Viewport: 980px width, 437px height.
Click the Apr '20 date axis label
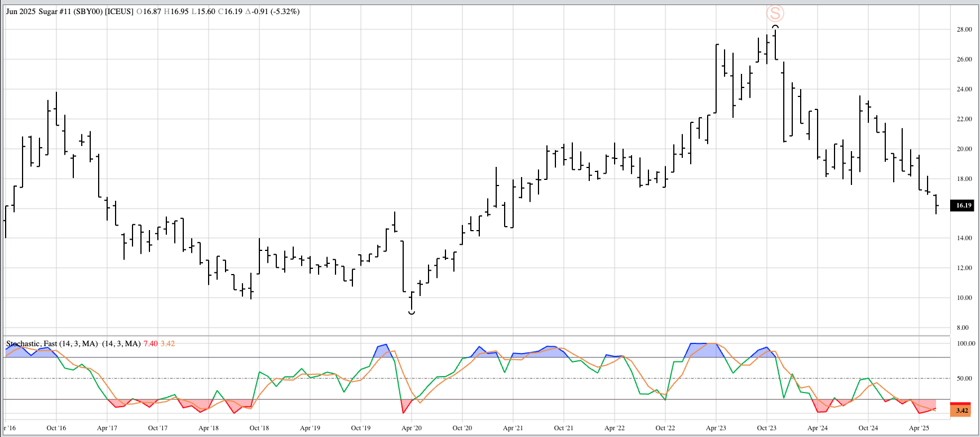pyautogui.click(x=411, y=428)
